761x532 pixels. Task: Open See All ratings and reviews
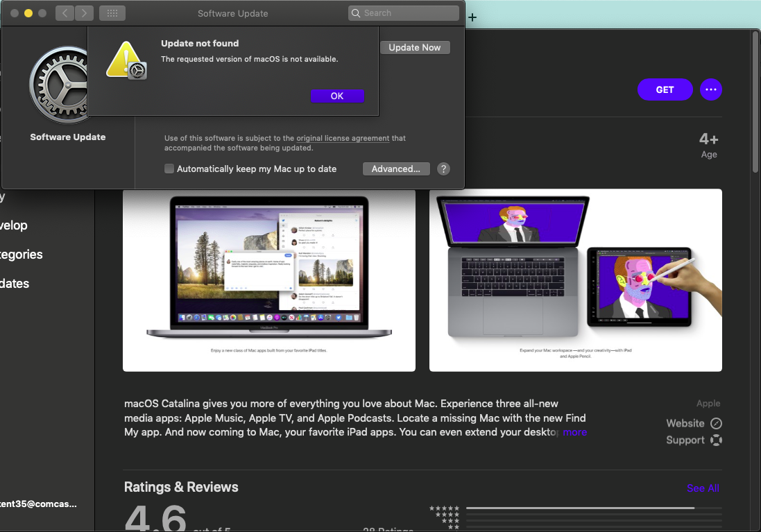703,488
